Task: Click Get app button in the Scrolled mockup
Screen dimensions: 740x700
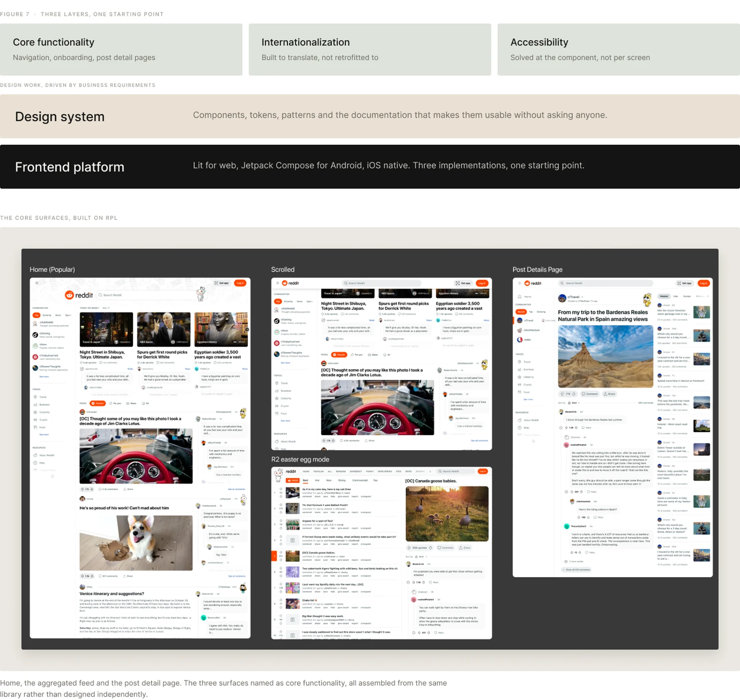Action: click(463, 283)
